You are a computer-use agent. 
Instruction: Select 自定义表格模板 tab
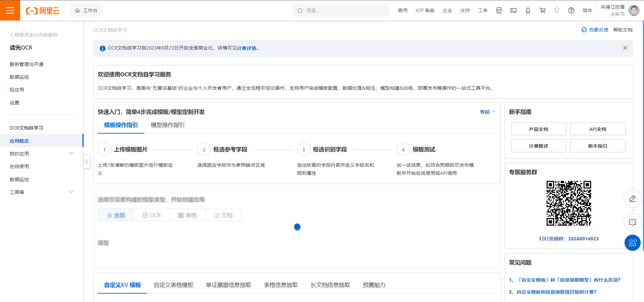pyautogui.click(x=173, y=285)
